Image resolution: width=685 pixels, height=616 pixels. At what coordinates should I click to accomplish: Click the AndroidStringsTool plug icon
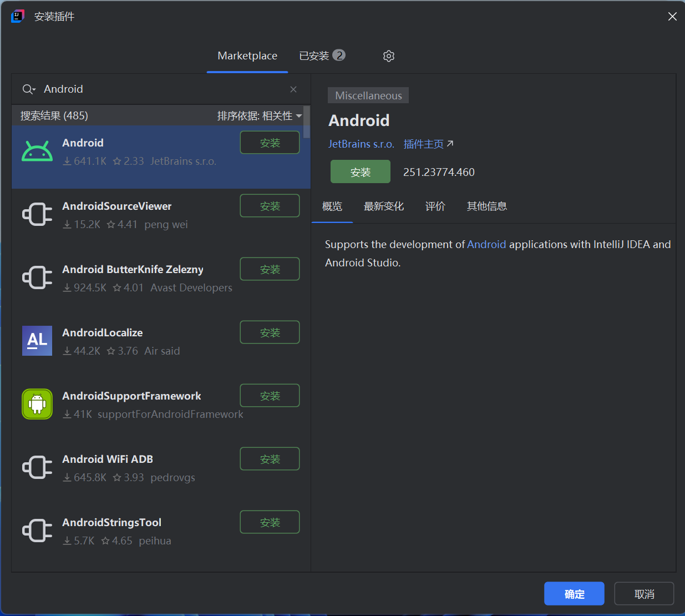coord(37,531)
